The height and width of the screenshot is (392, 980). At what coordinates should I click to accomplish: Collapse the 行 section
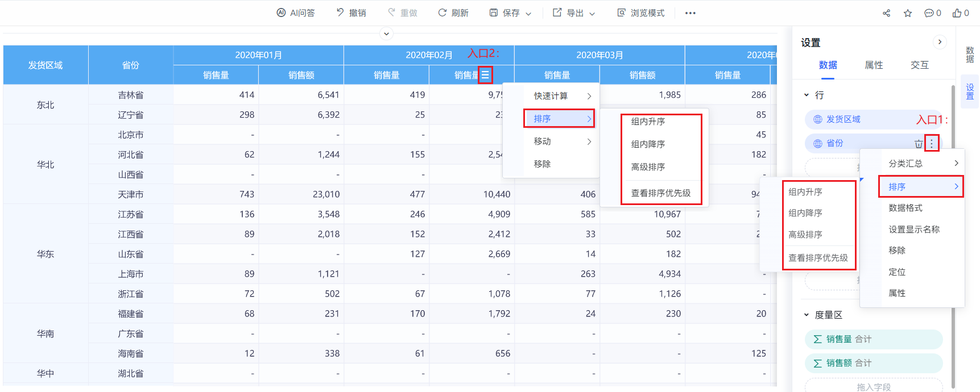[807, 95]
